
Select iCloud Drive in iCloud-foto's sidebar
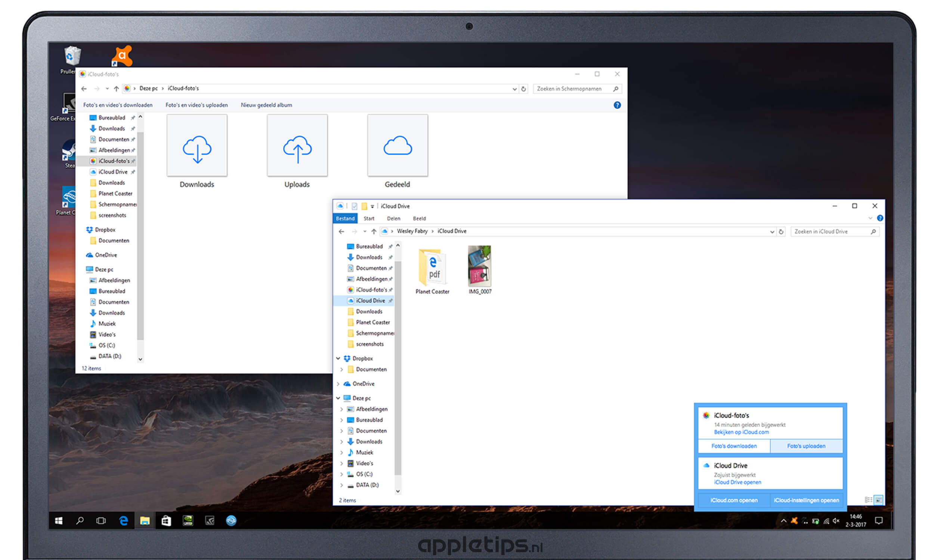pos(113,172)
